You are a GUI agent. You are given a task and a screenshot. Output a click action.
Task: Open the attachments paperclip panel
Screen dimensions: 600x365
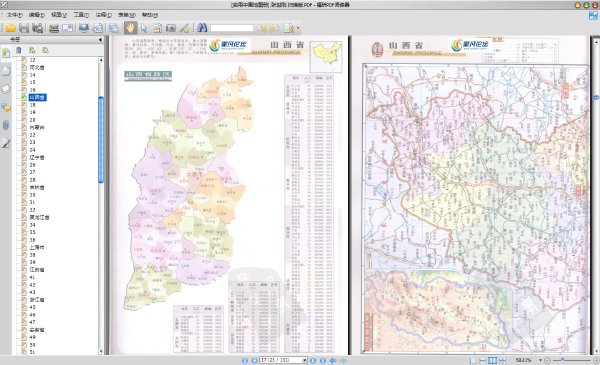(x=6, y=125)
